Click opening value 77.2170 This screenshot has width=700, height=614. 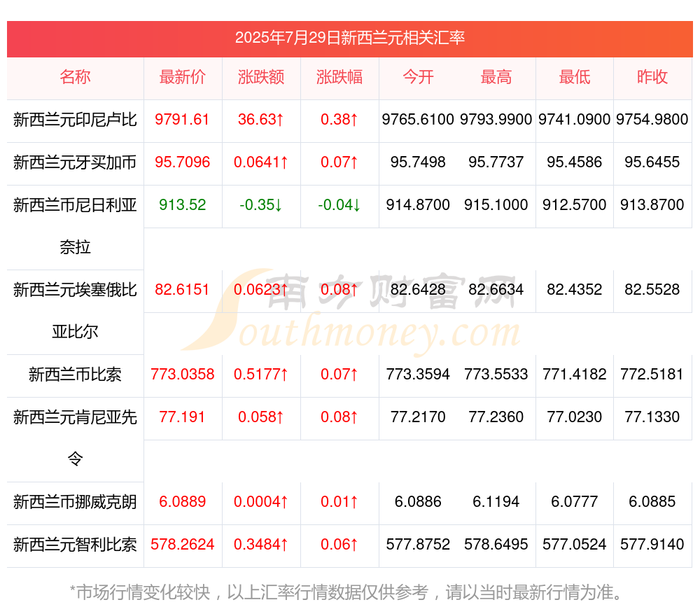coord(418,417)
